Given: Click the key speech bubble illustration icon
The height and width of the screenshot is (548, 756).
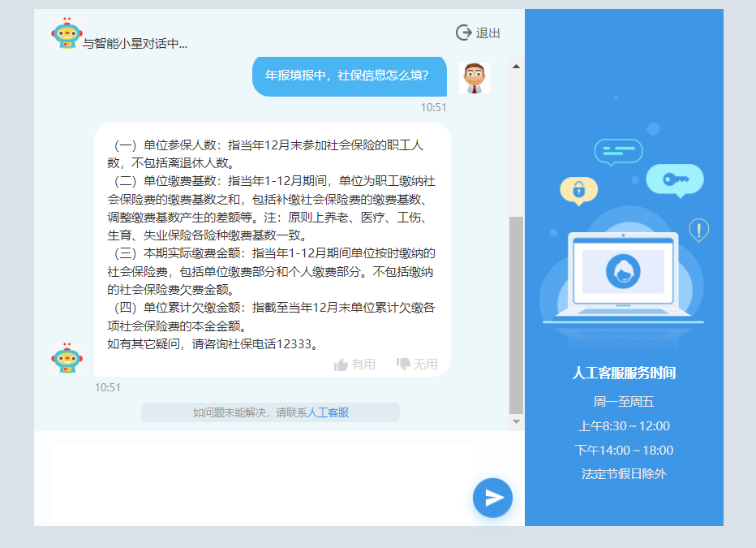Looking at the screenshot, I should pyautogui.click(x=675, y=180).
